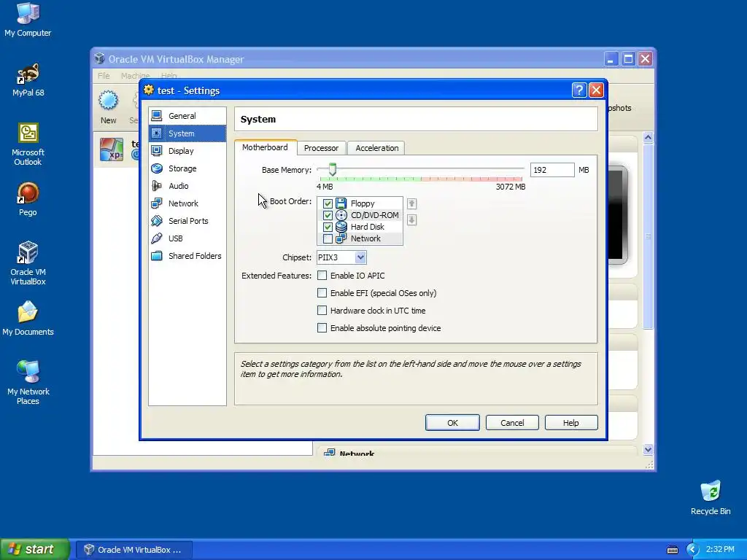Open Pego desktop shortcut
The height and width of the screenshot is (560, 747).
[x=28, y=193]
